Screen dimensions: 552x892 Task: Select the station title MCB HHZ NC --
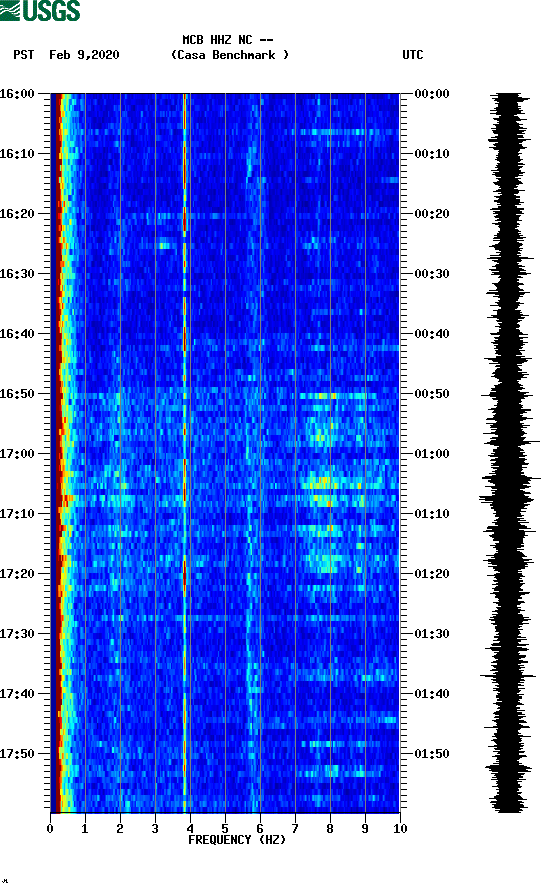(x=228, y=40)
